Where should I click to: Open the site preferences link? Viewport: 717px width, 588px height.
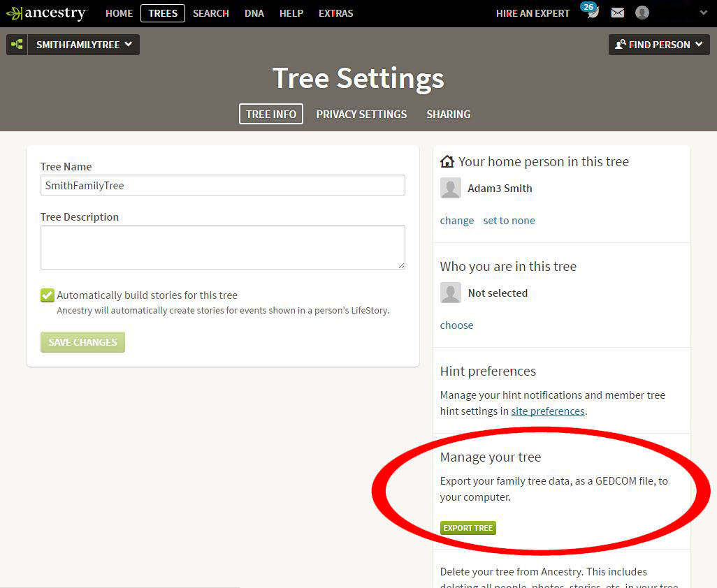click(548, 411)
